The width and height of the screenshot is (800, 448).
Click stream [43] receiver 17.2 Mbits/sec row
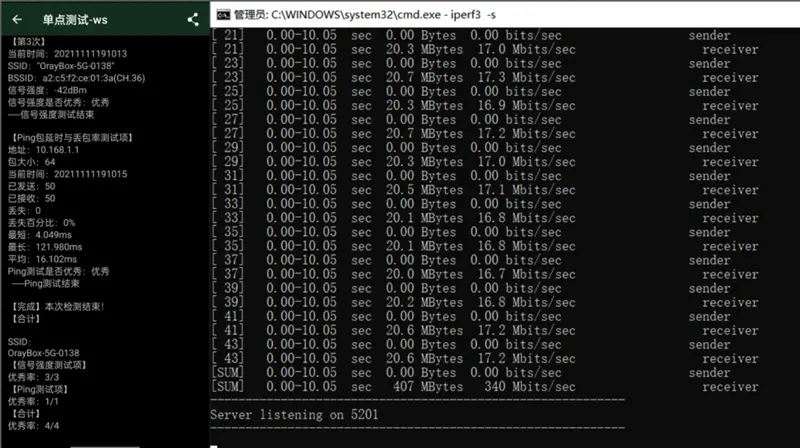pyautogui.click(x=485, y=359)
